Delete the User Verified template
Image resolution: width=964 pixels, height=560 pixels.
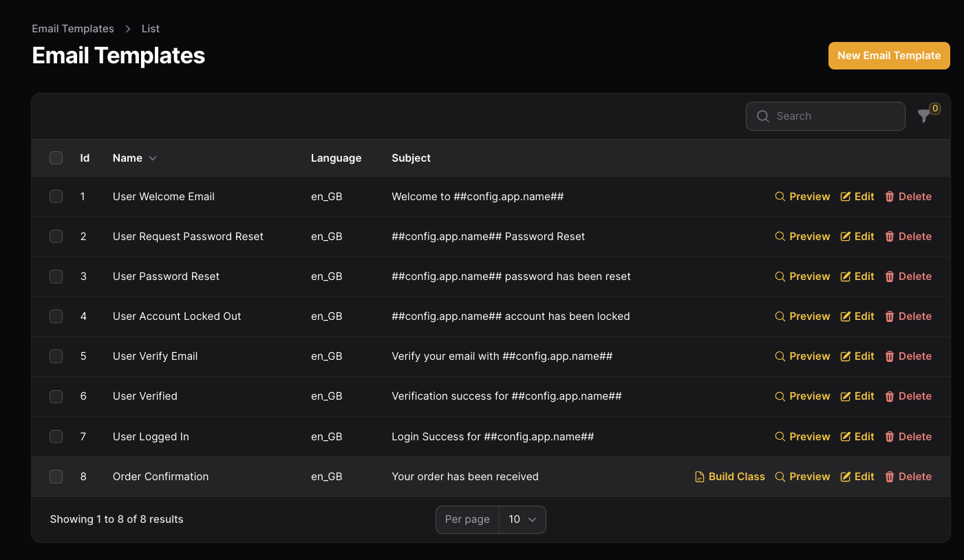pos(908,396)
